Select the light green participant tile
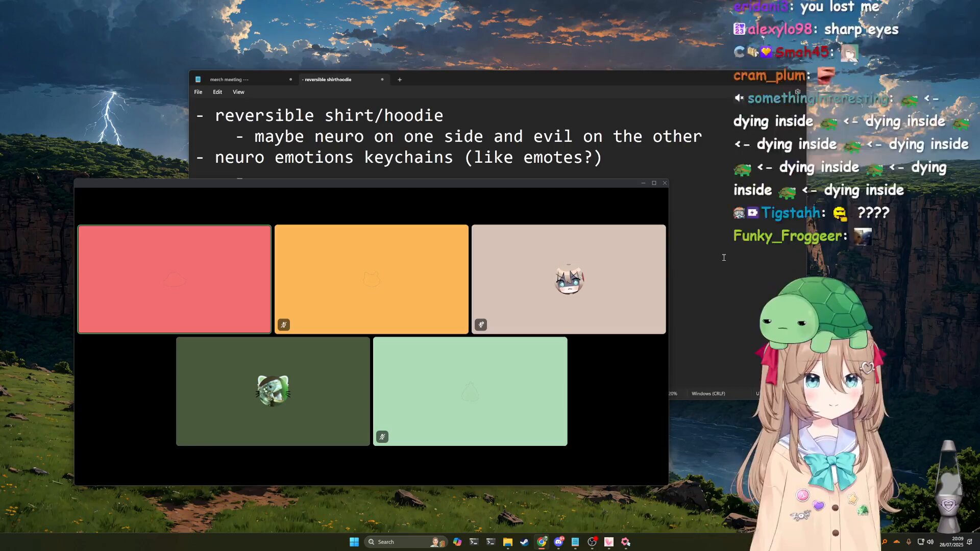 (470, 391)
